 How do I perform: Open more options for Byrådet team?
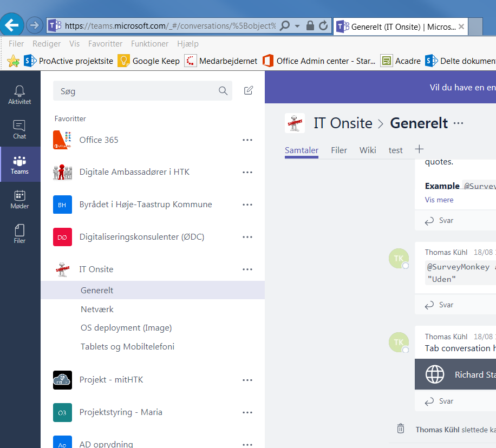tap(247, 205)
